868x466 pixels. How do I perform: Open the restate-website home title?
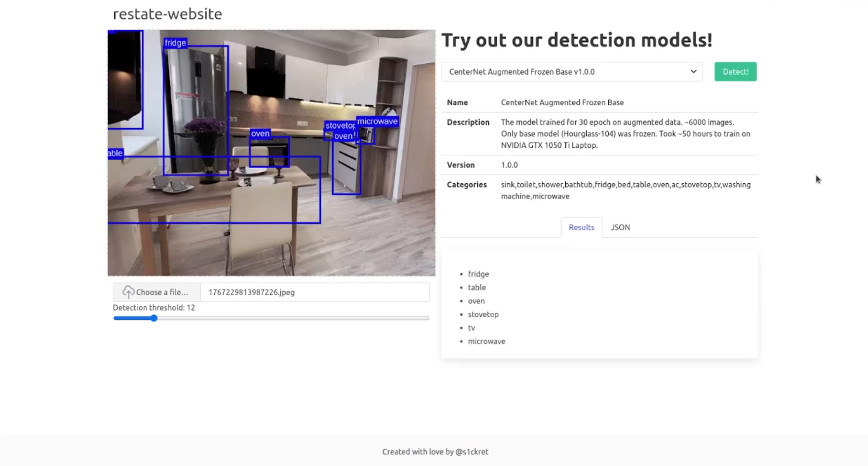[x=167, y=14]
